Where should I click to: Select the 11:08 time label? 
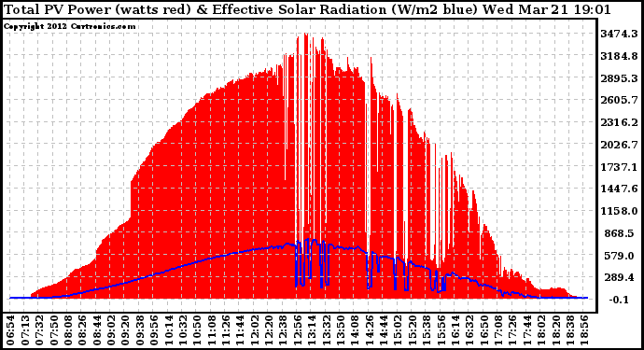(x=212, y=330)
